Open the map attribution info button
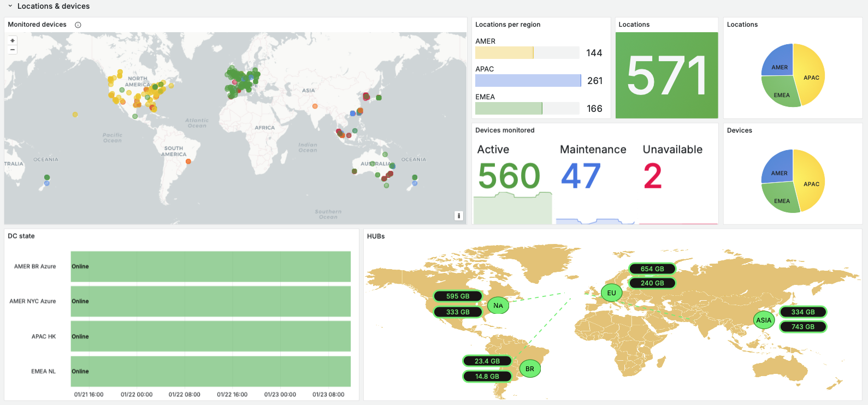The image size is (868, 405). tap(459, 216)
